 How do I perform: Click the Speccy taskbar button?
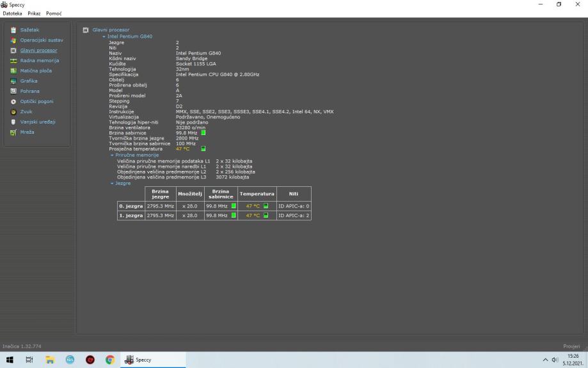(x=153, y=360)
